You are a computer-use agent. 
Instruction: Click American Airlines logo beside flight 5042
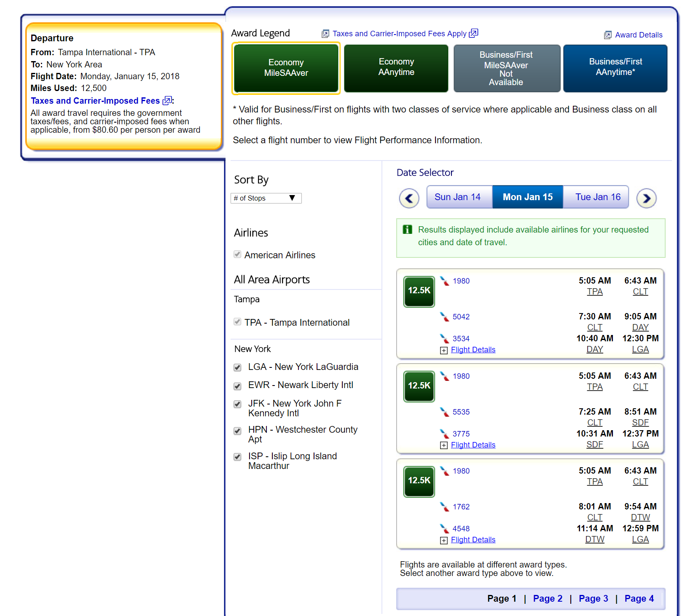tap(444, 316)
